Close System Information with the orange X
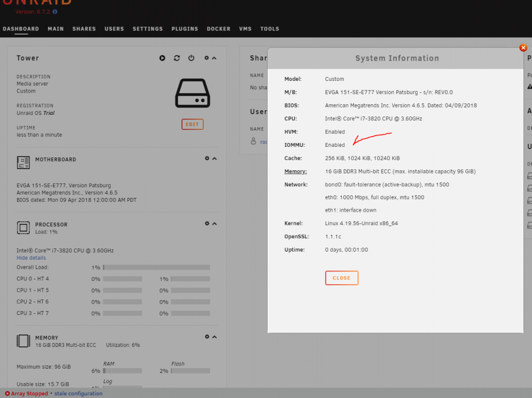Viewport: 532px width, 398px height. click(x=523, y=48)
